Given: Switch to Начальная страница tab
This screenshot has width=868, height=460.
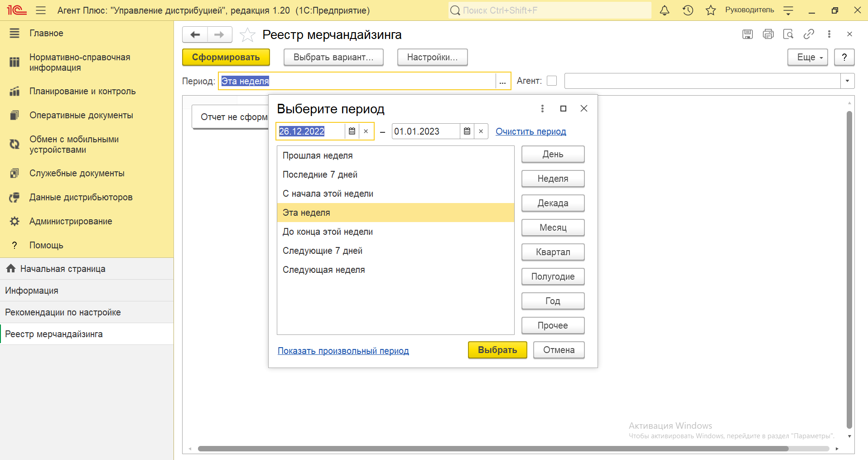Looking at the screenshot, I should [x=87, y=269].
